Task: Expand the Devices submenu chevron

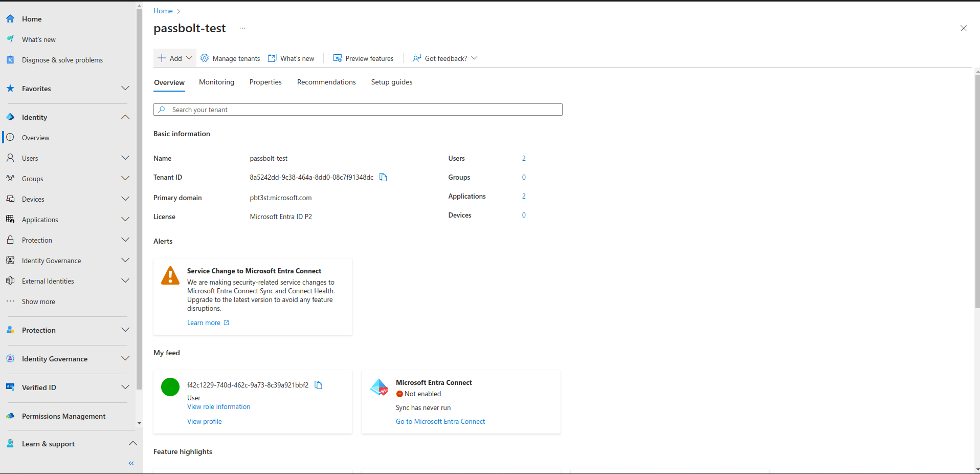Action: [x=125, y=199]
